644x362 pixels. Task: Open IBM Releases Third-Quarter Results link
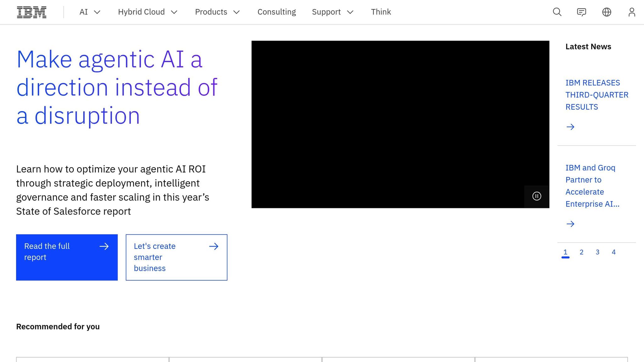(597, 95)
